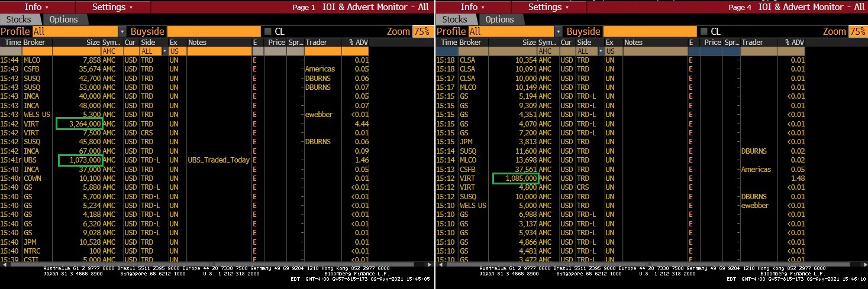
Task: Click the CRS side of VIRT 7,500, Page 1 panel
Action: (147, 133)
